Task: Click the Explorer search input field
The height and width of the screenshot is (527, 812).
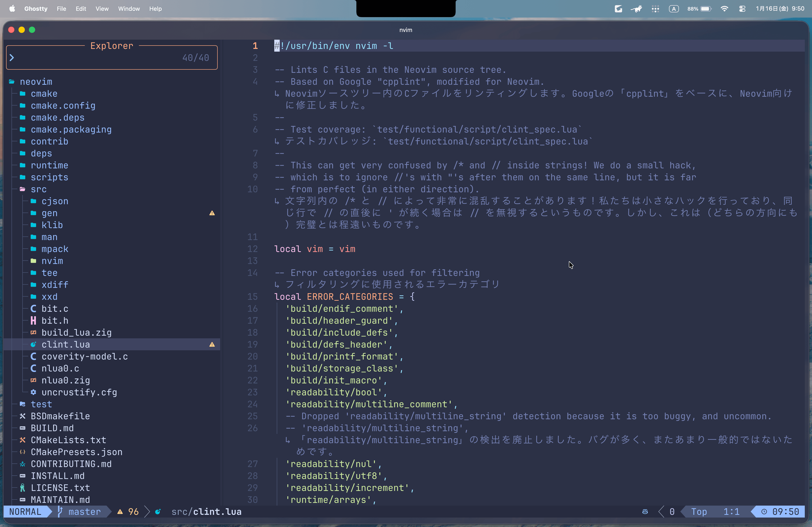Action: pos(112,58)
